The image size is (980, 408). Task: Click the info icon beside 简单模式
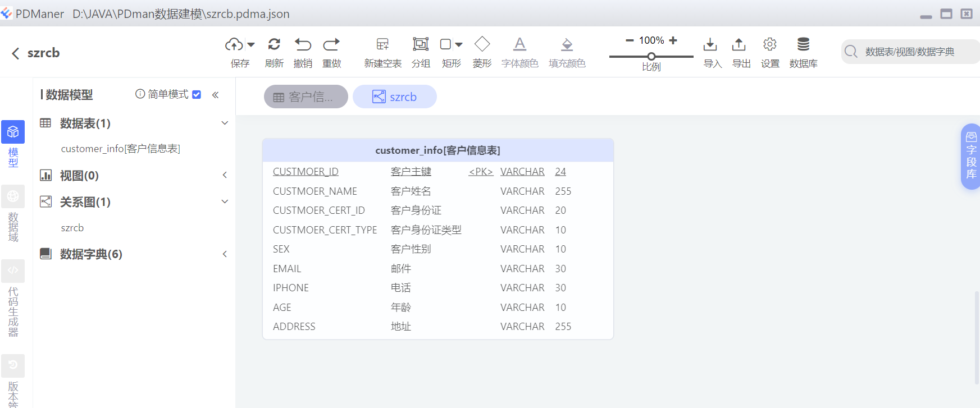tap(140, 94)
